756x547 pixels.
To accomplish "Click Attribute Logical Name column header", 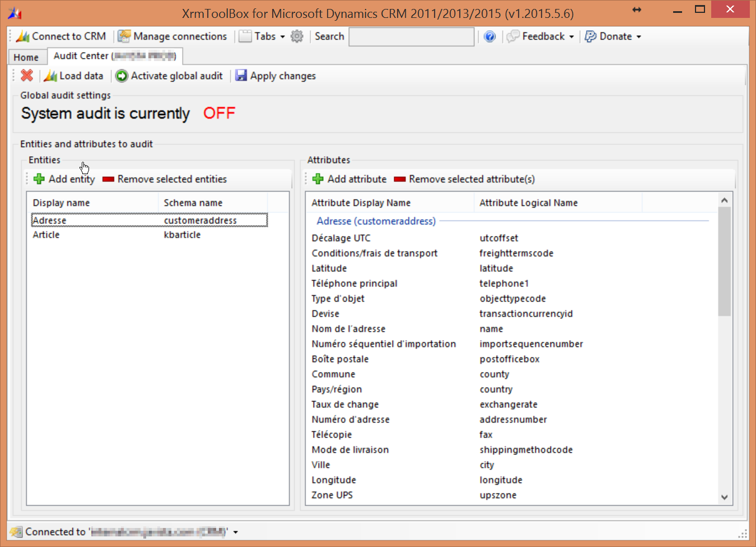I will 558,203.
